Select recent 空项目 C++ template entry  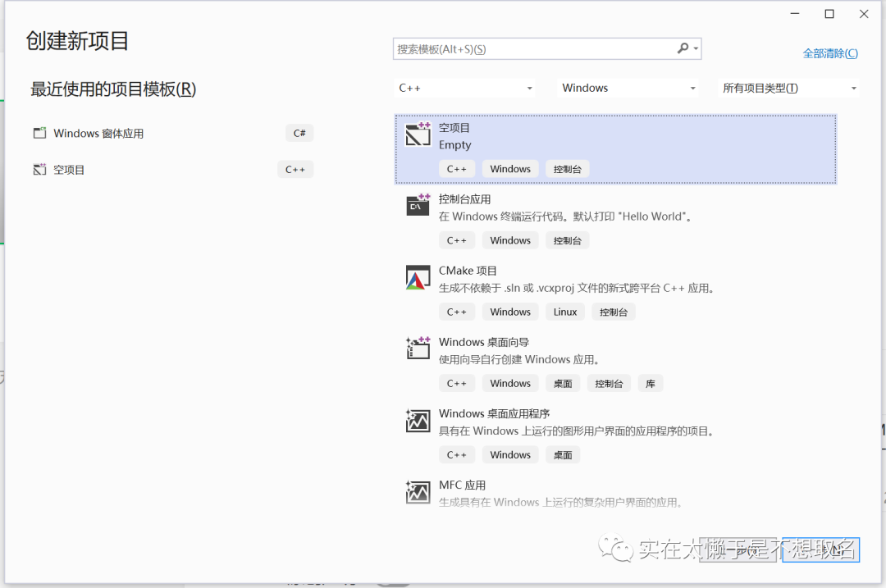69,170
